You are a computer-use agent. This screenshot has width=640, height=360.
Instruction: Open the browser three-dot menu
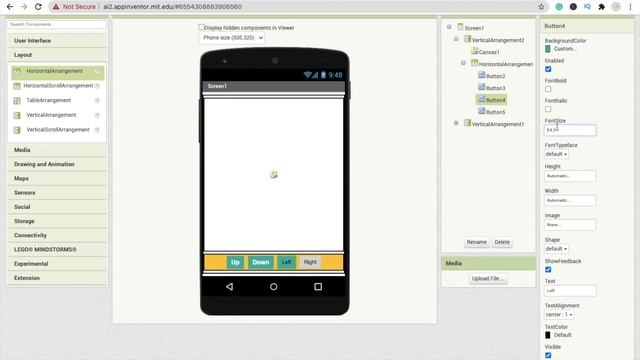coord(631,7)
